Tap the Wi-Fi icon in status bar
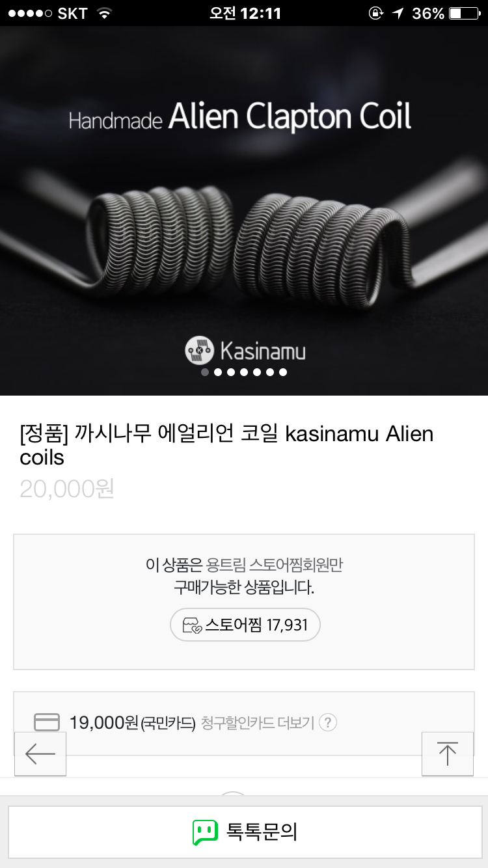The height and width of the screenshot is (868, 488). pyautogui.click(x=103, y=13)
